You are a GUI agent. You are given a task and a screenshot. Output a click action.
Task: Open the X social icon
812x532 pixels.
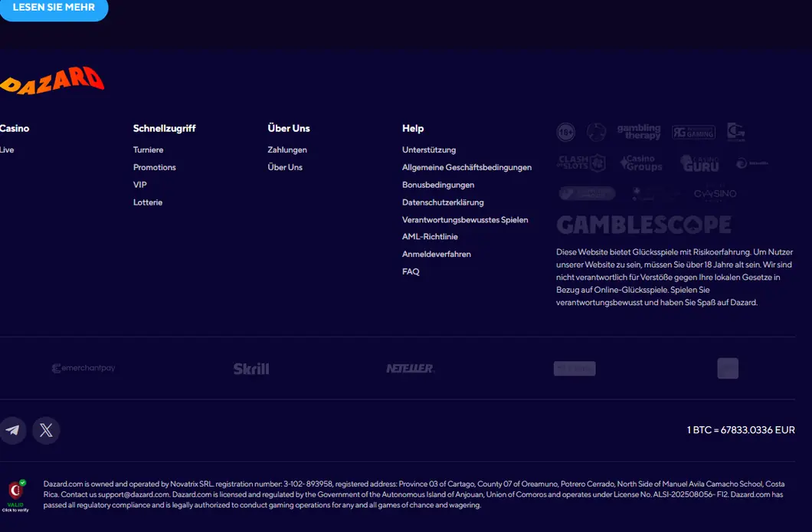(46, 430)
